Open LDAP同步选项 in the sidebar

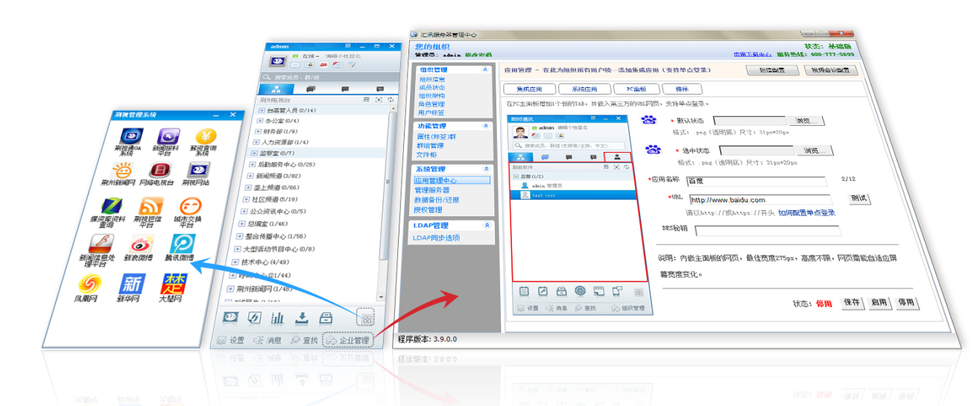point(436,238)
